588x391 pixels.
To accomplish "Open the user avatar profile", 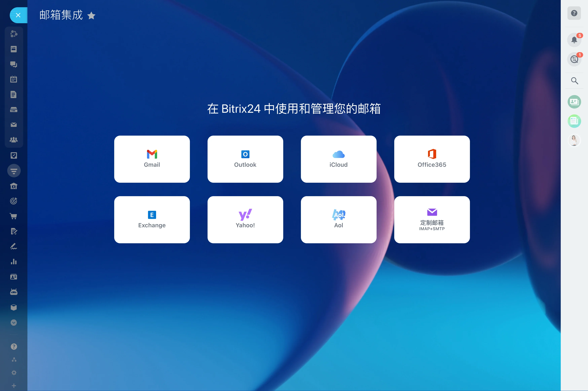I will 574,140.
